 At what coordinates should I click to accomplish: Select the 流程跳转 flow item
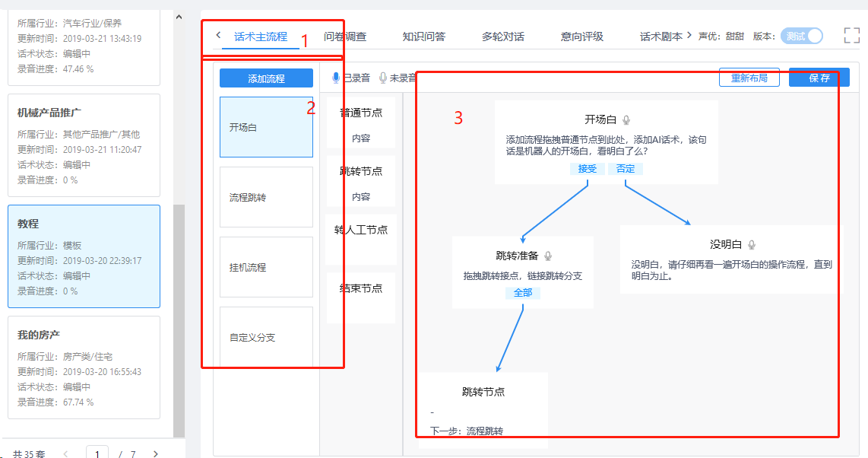[x=266, y=197]
